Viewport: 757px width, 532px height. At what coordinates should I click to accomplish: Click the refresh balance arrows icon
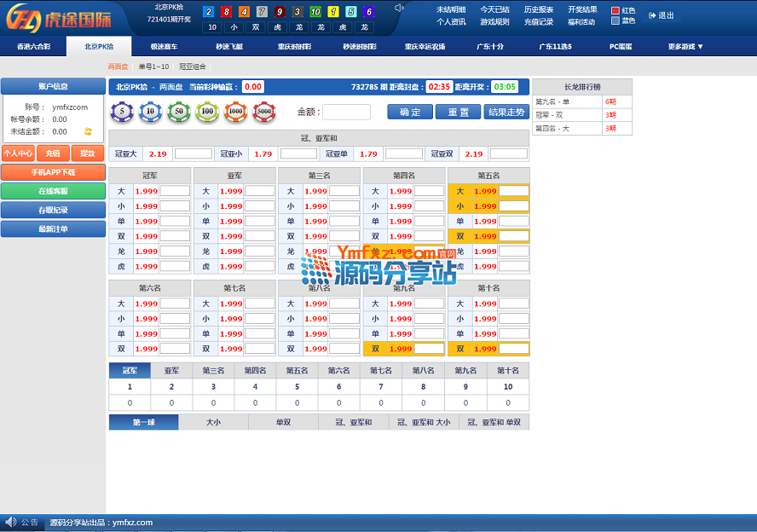(87, 131)
